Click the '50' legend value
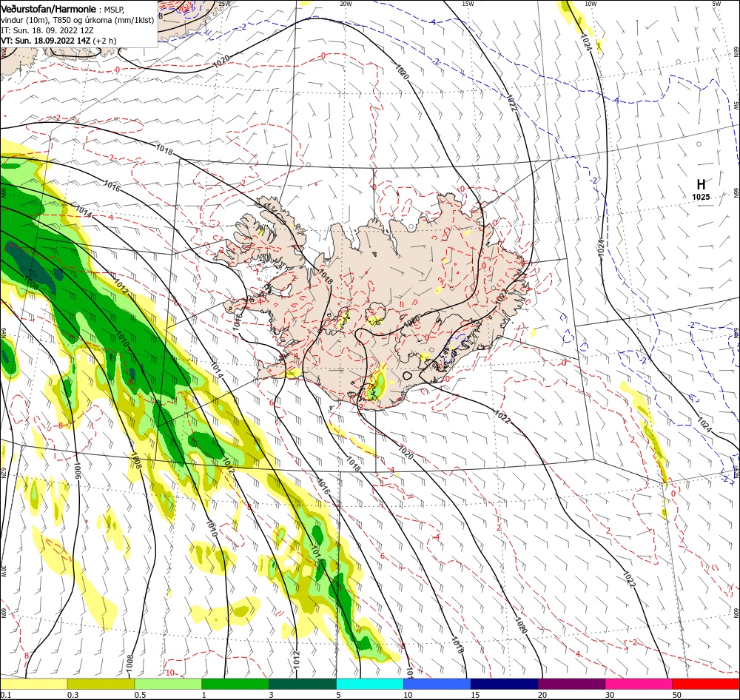 pos(677,695)
